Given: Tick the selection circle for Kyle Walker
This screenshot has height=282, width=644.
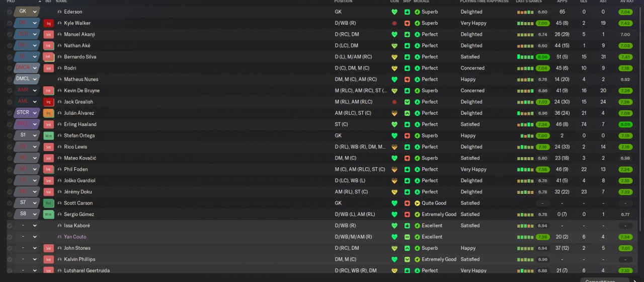Looking at the screenshot, I should click(10, 23).
